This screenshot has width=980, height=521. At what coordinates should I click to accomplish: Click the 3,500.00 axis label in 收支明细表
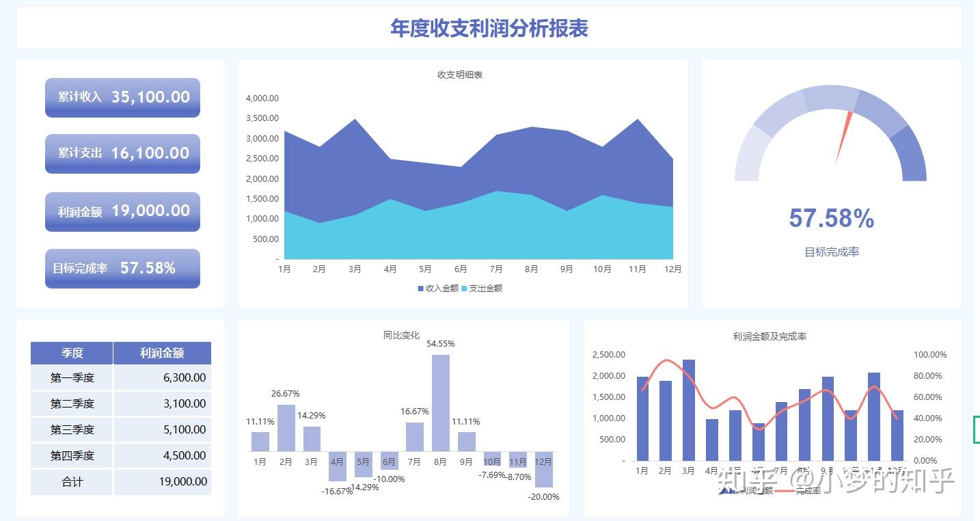(262, 118)
